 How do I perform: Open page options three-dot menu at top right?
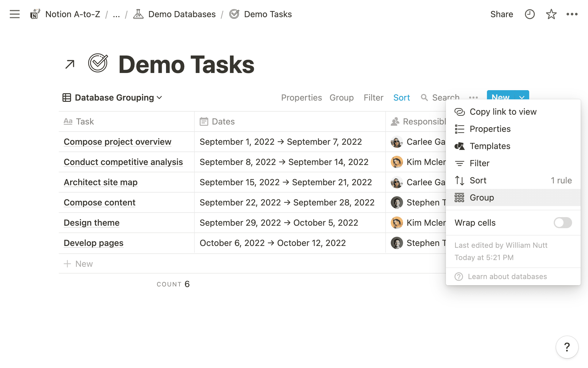(572, 14)
